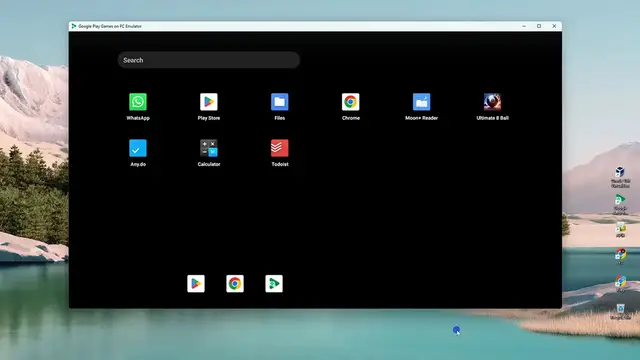Viewport: 640px width, 360px height.
Task: Open the Files app
Action: coord(280,102)
